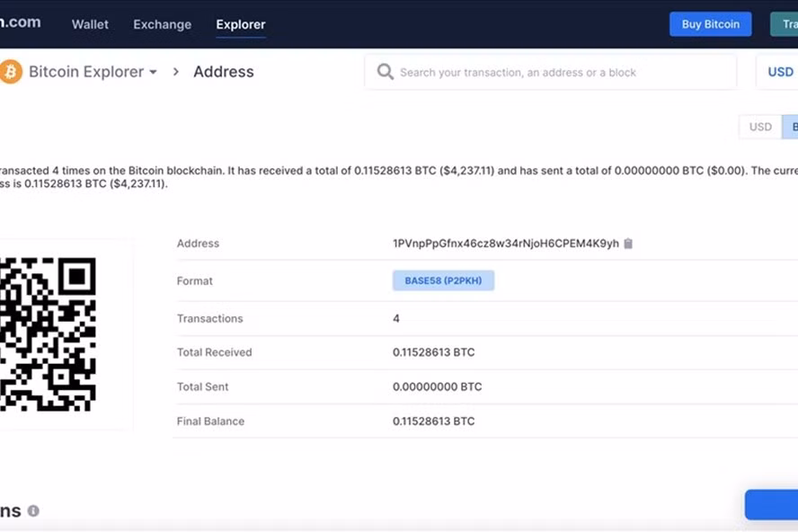Viewport: 798px width, 532px height.
Task: Switch to the BTC display toggle
Action: pos(791,127)
